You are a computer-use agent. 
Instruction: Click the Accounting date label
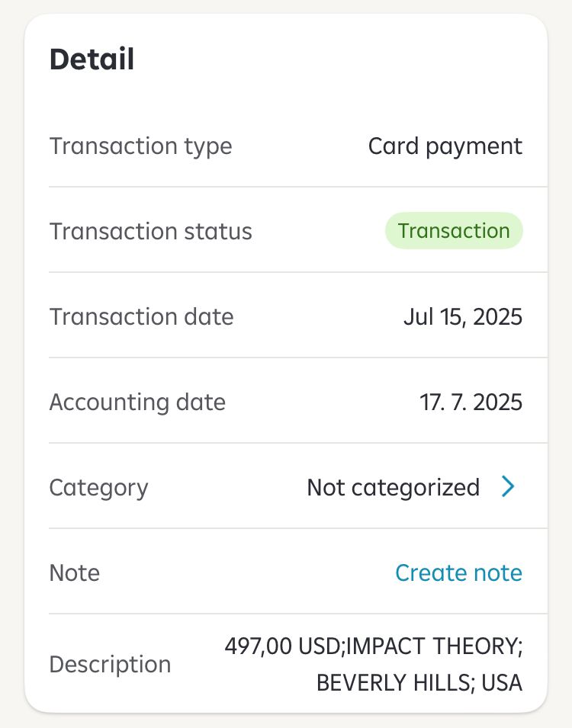tap(137, 402)
